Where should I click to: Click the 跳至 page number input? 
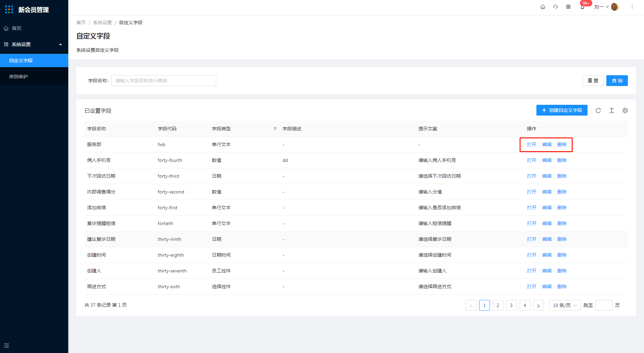tap(604, 305)
